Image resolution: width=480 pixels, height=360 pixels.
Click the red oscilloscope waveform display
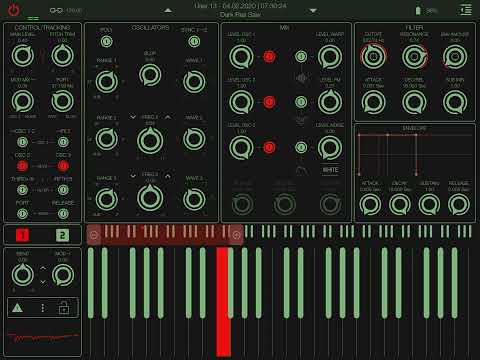pyautogui.click(x=43, y=337)
